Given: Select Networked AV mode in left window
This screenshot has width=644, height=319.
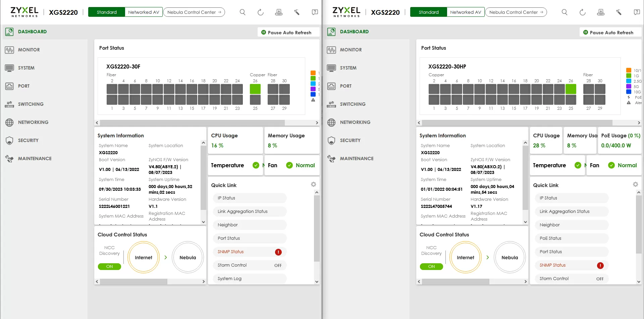Looking at the screenshot, I should click(144, 12).
